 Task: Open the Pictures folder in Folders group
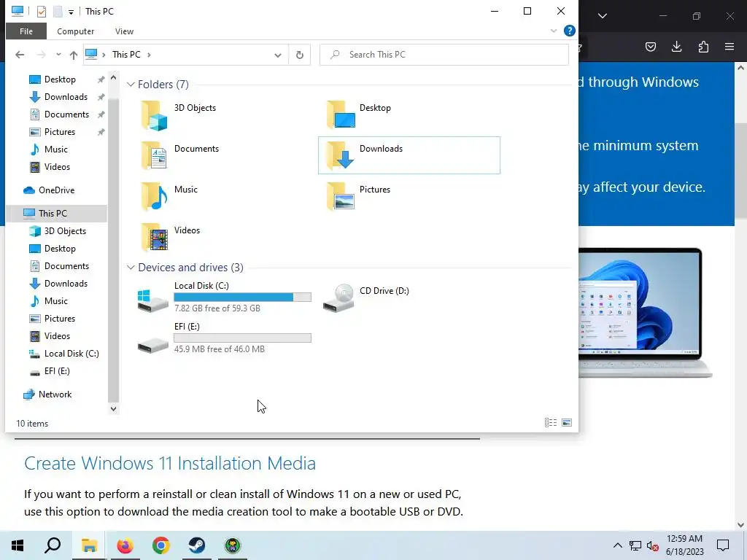click(x=340, y=196)
